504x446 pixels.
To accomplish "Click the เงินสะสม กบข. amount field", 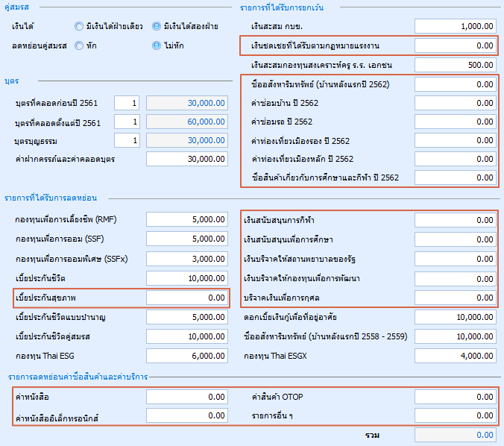I will [x=456, y=26].
